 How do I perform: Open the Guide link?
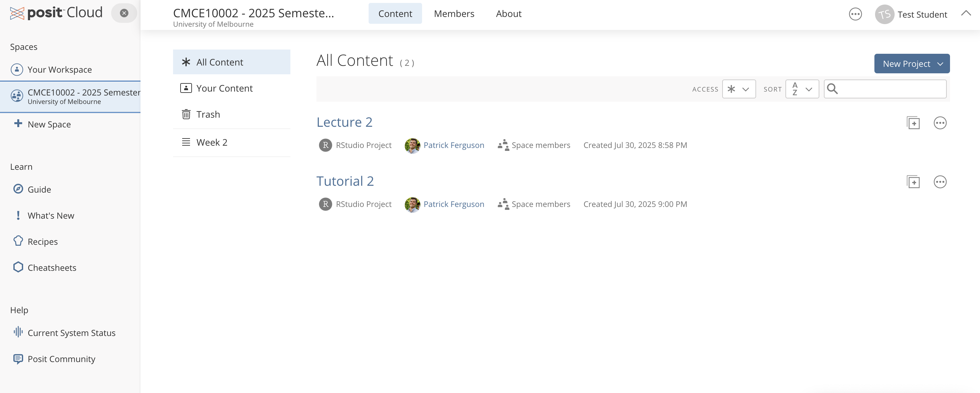(39, 189)
